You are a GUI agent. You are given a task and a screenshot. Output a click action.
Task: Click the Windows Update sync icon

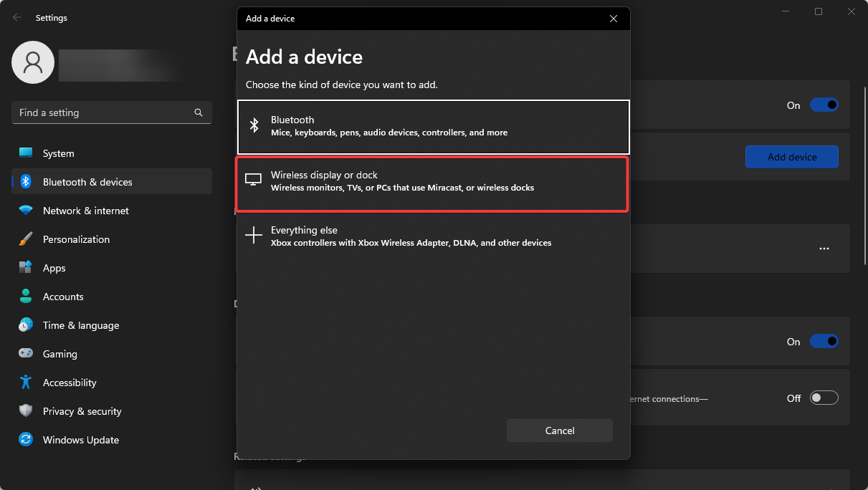26,440
